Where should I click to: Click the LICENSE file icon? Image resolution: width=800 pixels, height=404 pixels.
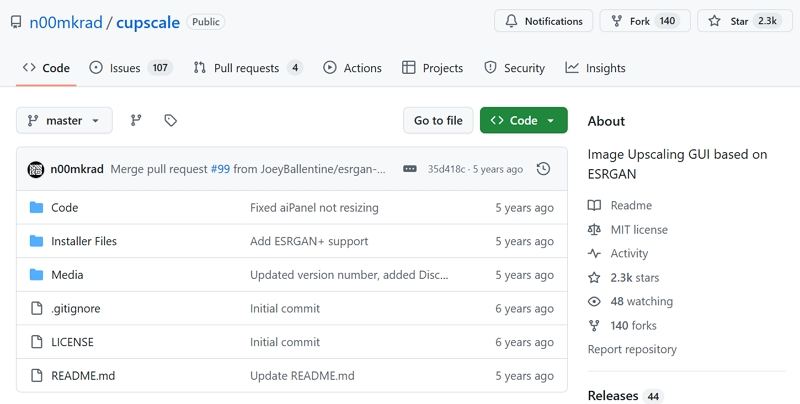coord(37,342)
